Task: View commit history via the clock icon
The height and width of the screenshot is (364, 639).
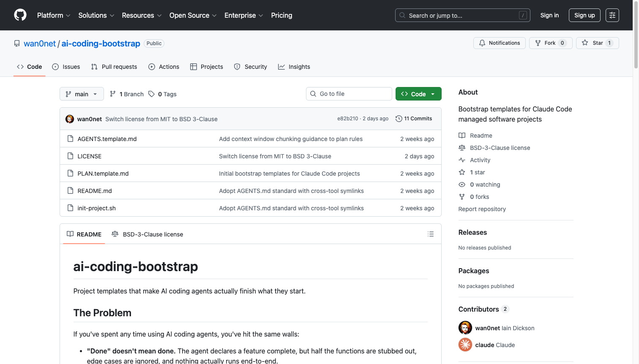Action: 399,119
